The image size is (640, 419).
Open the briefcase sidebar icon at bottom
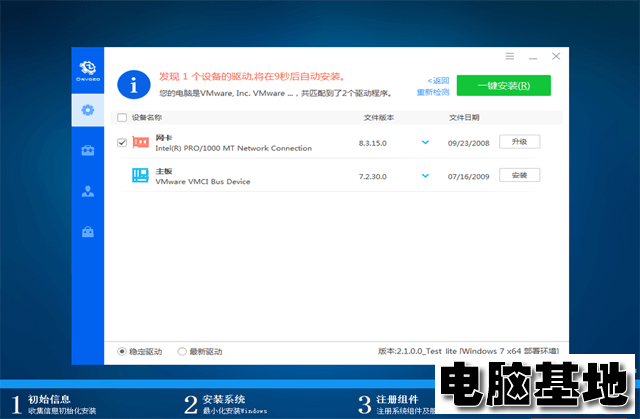pyautogui.click(x=88, y=232)
